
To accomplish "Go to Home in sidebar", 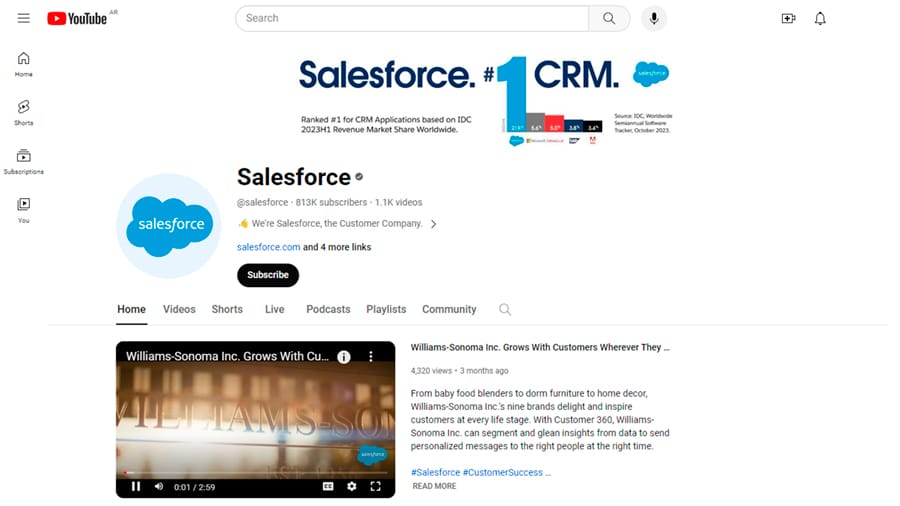I will pos(24,64).
